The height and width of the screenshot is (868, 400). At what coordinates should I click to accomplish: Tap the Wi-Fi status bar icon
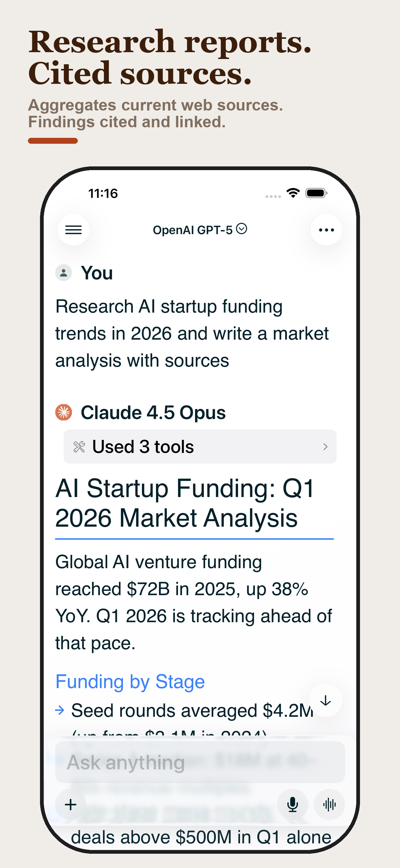pos(293,193)
